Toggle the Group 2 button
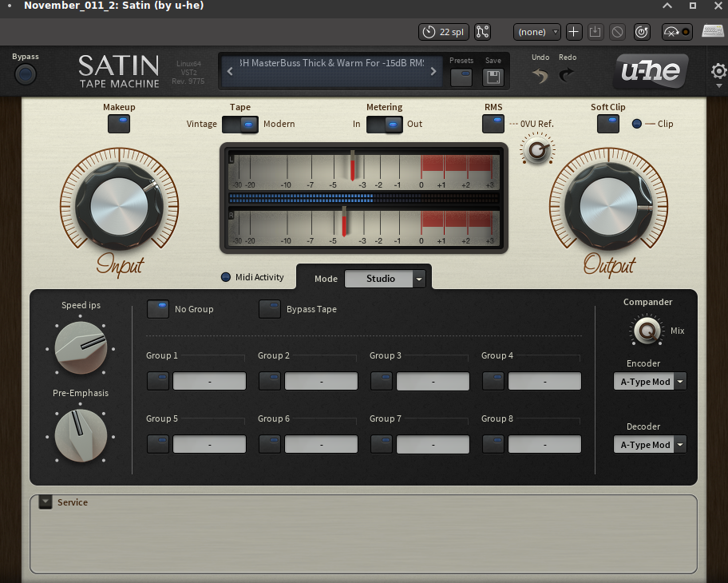Viewport: 728px width, 583px height. (x=270, y=381)
